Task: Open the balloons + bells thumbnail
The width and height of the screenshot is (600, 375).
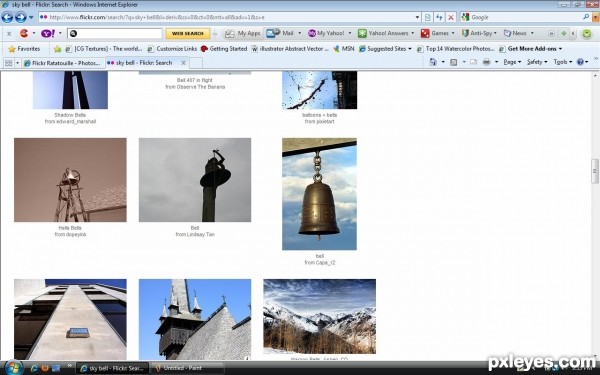Action: (320, 90)
